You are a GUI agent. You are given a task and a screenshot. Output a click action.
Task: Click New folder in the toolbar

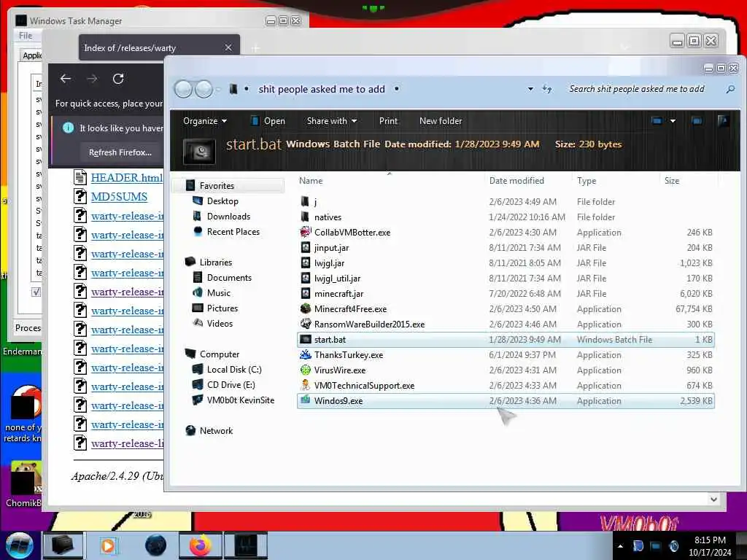pos(441,121)
